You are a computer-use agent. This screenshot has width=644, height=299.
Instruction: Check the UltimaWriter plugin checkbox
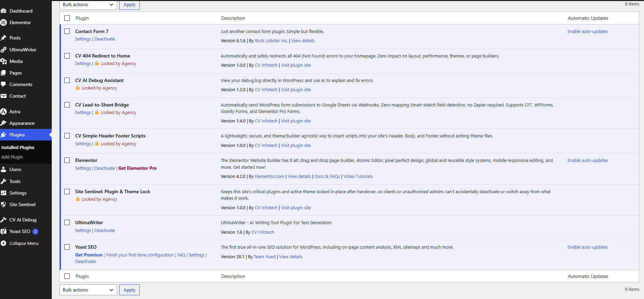pyautogui.click(x=67, y=222)
